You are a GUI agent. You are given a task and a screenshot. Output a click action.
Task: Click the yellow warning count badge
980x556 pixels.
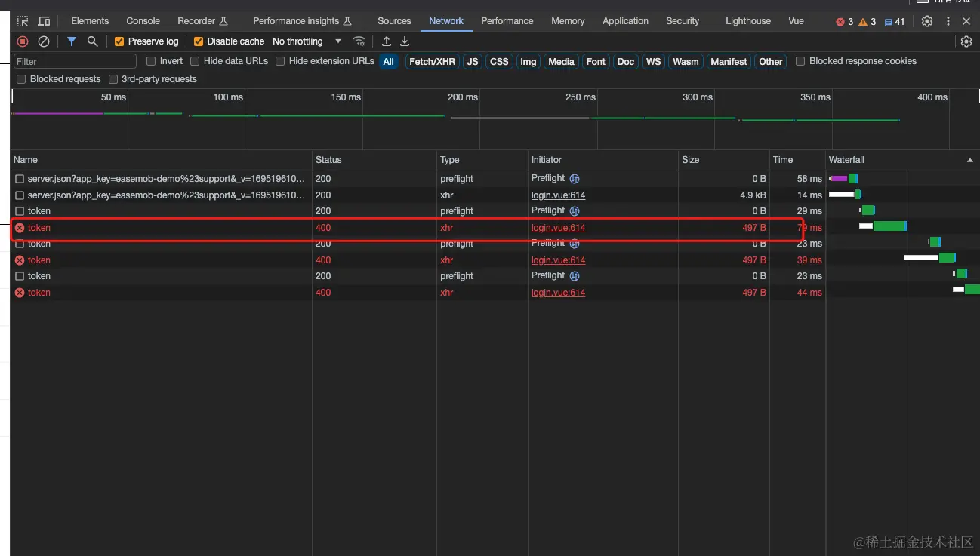point(867,22)
